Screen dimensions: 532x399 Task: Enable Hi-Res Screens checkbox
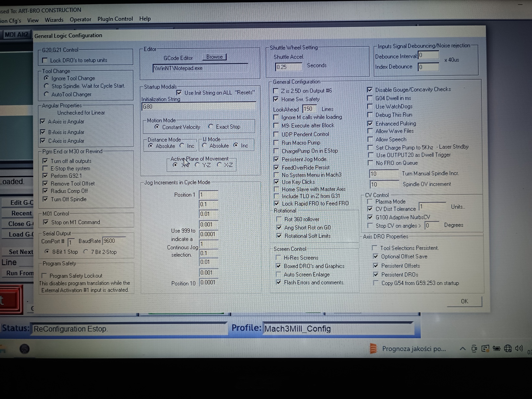(x=278, y=257)
